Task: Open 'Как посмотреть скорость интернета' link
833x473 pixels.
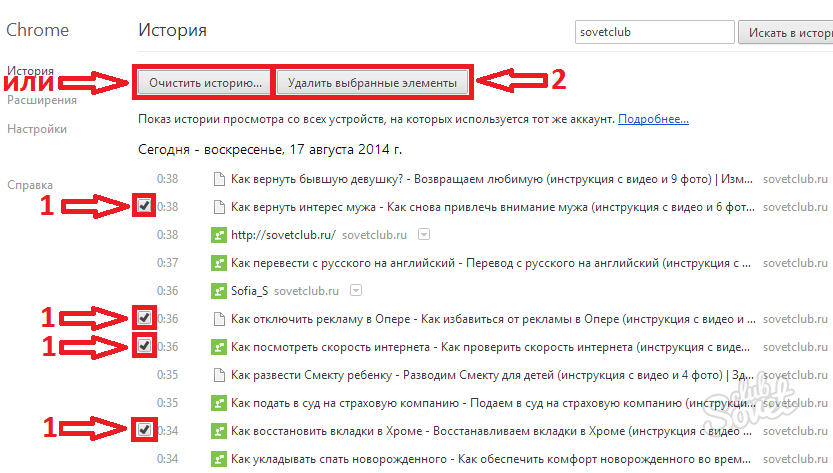Action: [490, 347]
